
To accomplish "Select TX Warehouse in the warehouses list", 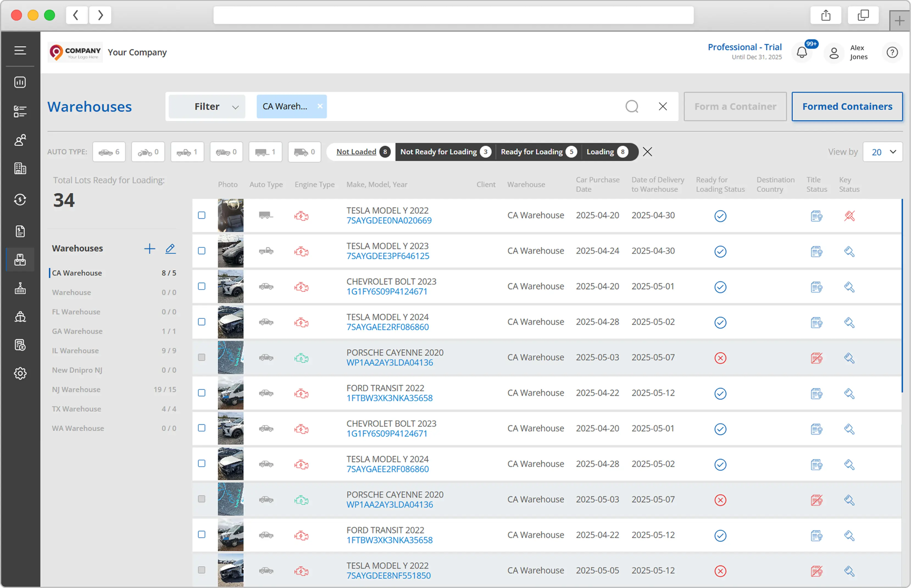I will coord(114,409).
